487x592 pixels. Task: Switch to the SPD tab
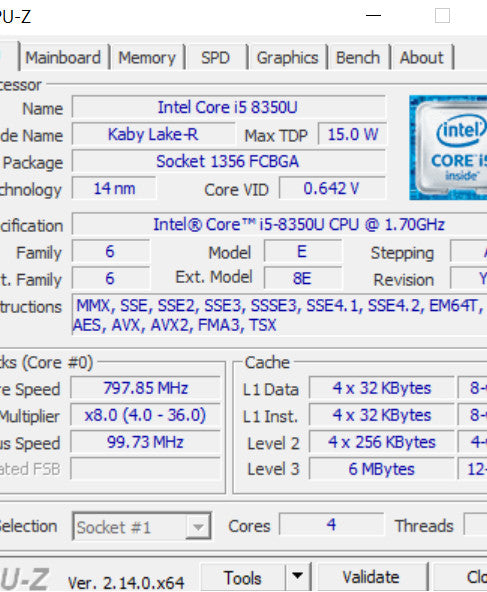click(216, 58)
